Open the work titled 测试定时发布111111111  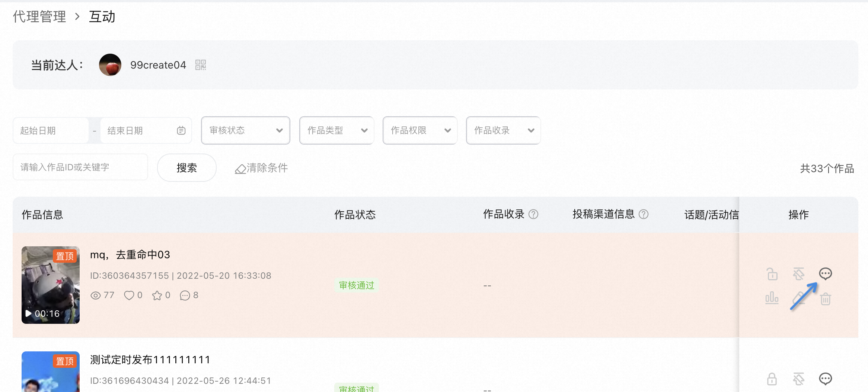(150, 360)
